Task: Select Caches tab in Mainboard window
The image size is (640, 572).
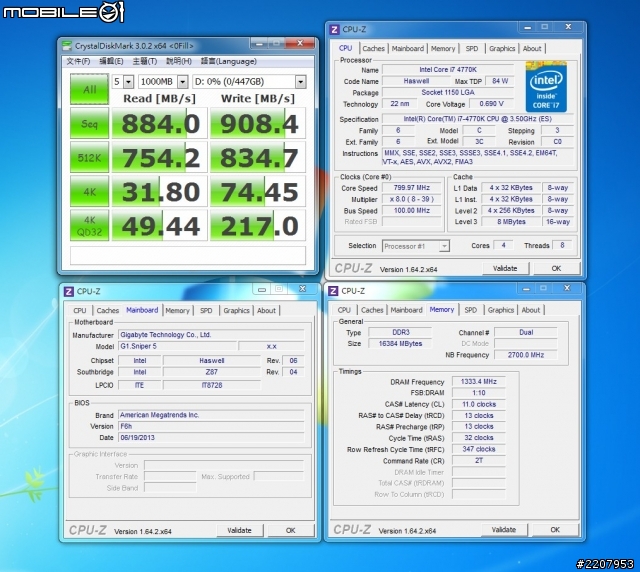Action: 108,311
